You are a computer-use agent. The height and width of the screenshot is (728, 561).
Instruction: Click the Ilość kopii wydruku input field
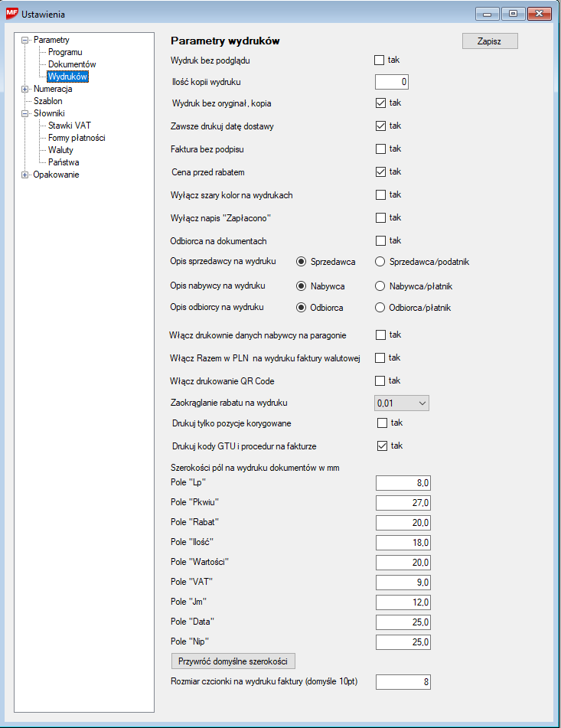[x=393, y=81]
